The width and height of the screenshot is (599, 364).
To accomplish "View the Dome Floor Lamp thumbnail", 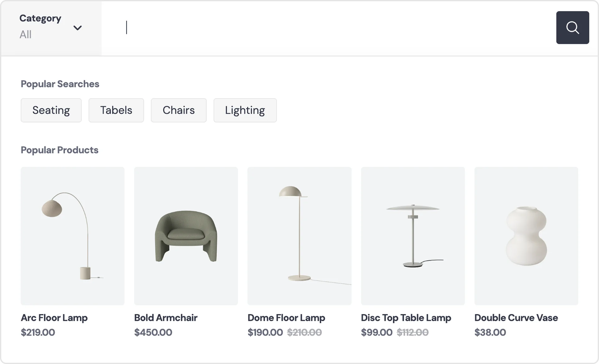I will tap(299, 236).
